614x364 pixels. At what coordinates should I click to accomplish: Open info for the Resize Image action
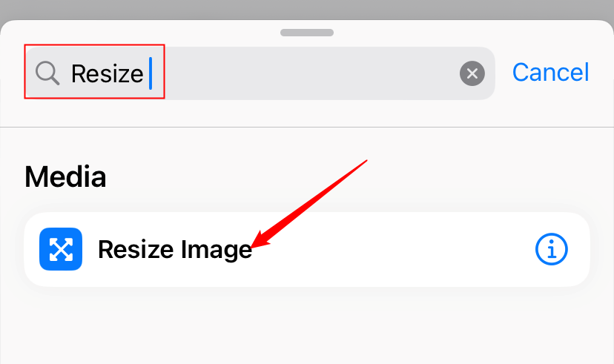[x=551, y=250]
